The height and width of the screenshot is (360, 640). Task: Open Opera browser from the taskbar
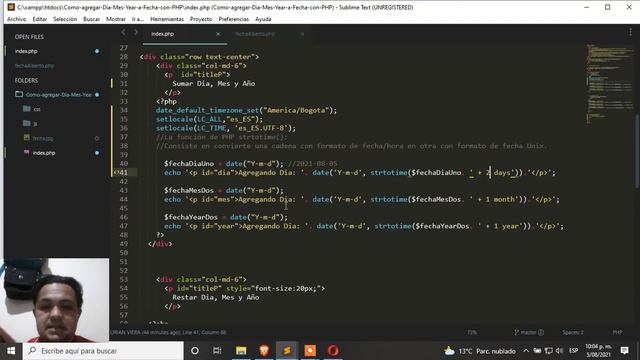[x=333, y=351]
